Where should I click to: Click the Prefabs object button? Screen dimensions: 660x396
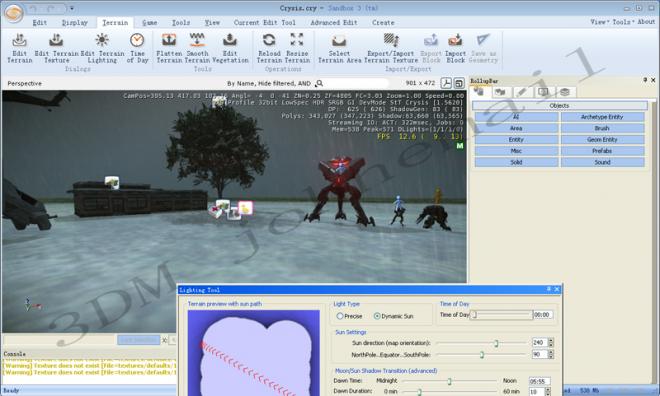coord(602,151)
